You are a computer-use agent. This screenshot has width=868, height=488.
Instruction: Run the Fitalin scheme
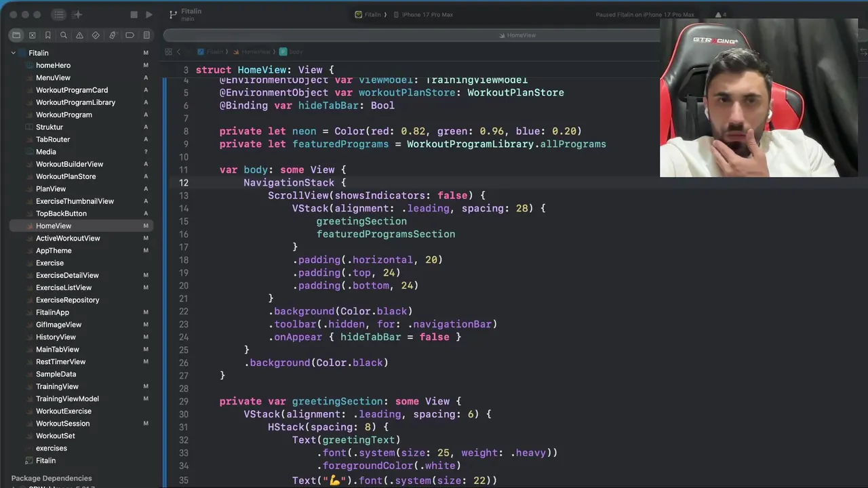pos(149,14)
